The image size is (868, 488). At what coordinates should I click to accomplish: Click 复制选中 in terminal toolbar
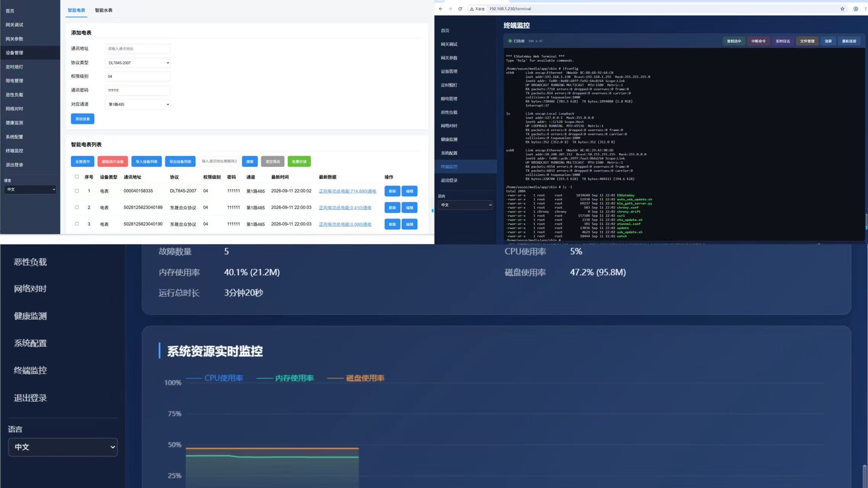tap(734, 41)
